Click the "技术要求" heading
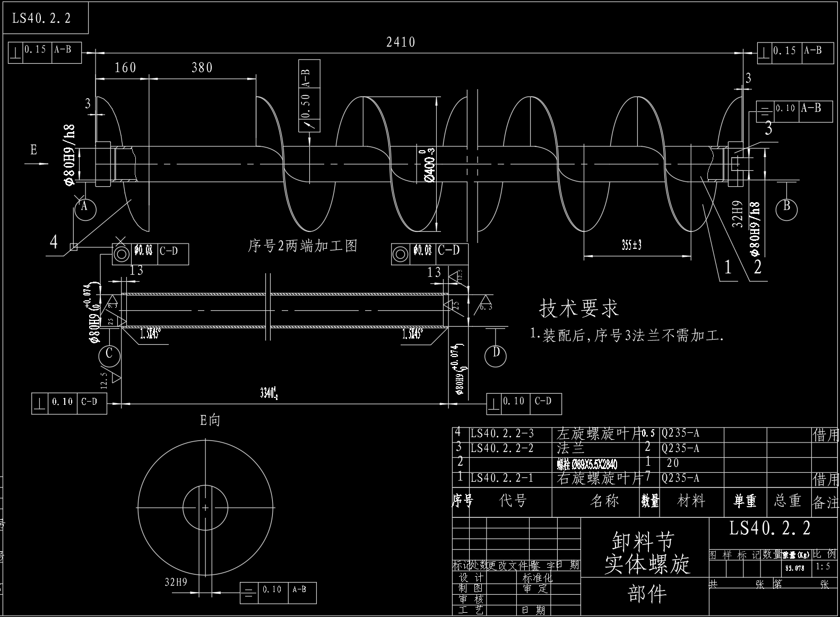 tap(579, 308)
